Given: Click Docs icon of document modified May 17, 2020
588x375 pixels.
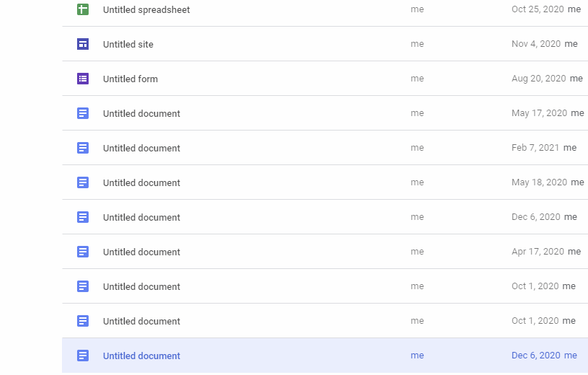Looking at the screenshot, I should [x=83, y=113].
